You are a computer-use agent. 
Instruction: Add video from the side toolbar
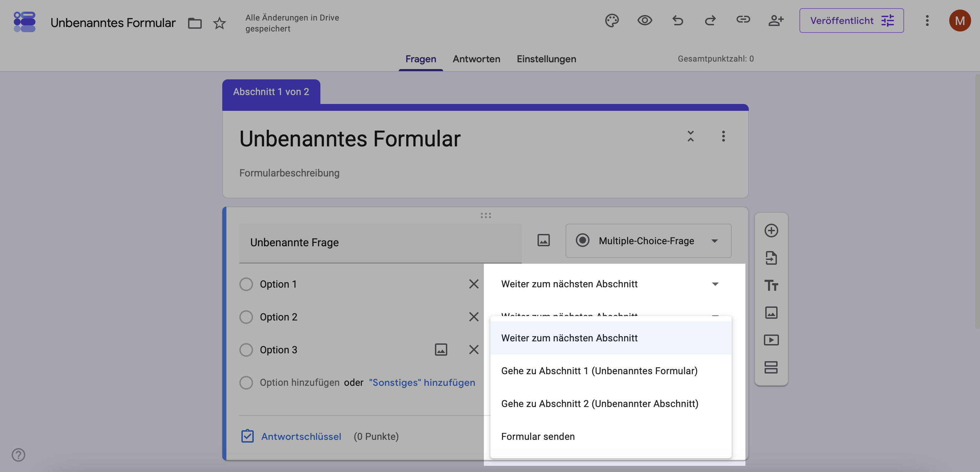click(x=771, y=340)
